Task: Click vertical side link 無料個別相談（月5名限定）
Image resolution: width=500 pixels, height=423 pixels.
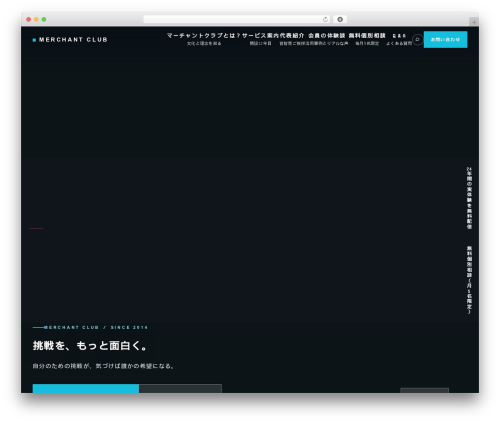Action: pos(469,280)
